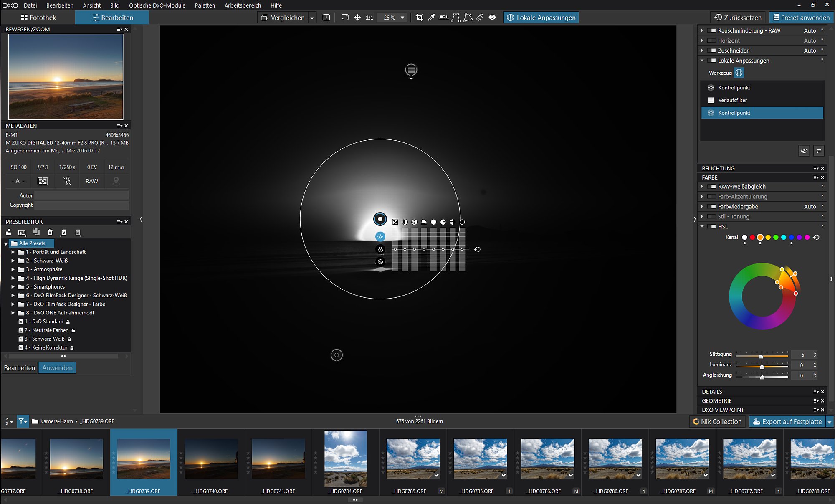Collapse the Lokale Anpassungen section
The image size is (835, 504).
pyautogui.click(x=702, y=61)
